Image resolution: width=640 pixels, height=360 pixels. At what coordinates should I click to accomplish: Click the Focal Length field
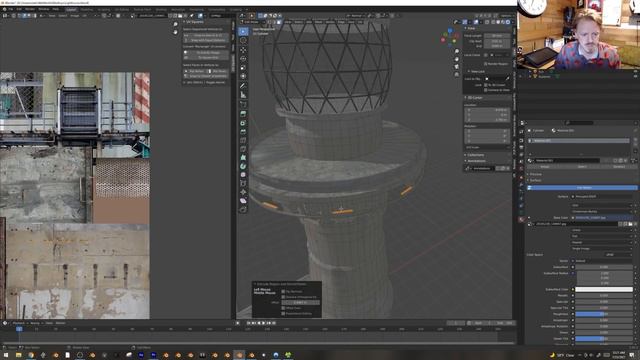(x=497, y=36)
